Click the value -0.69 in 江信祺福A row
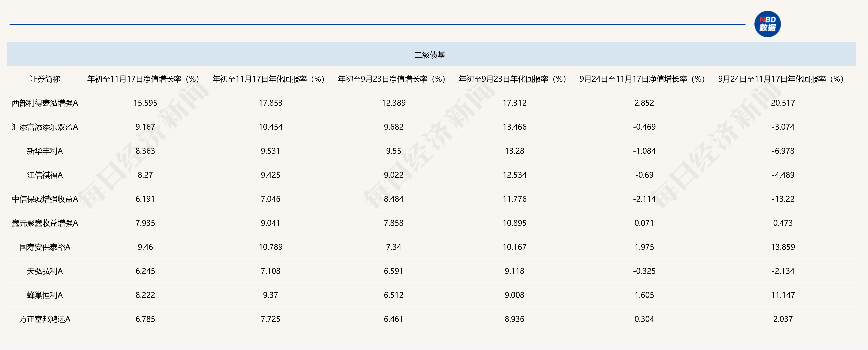This screenshot has height=350, width=868. tap(644, 175)
